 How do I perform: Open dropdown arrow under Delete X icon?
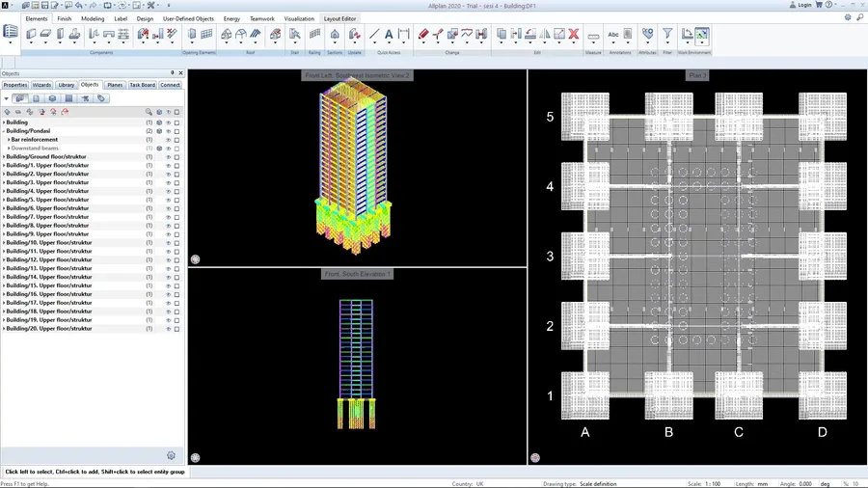574,43
